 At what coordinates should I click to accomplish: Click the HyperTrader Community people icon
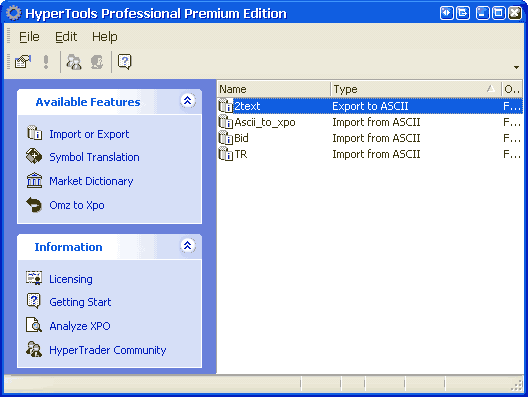34,349
